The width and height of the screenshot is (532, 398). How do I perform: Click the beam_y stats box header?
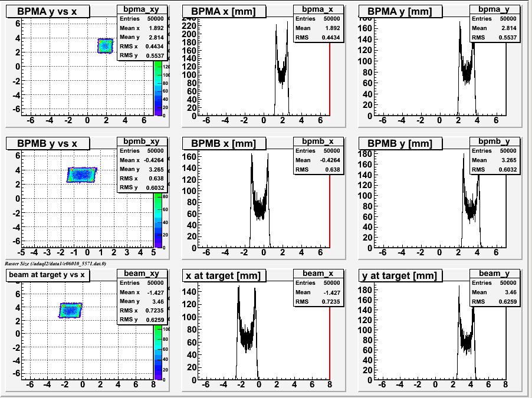[495, 274]
